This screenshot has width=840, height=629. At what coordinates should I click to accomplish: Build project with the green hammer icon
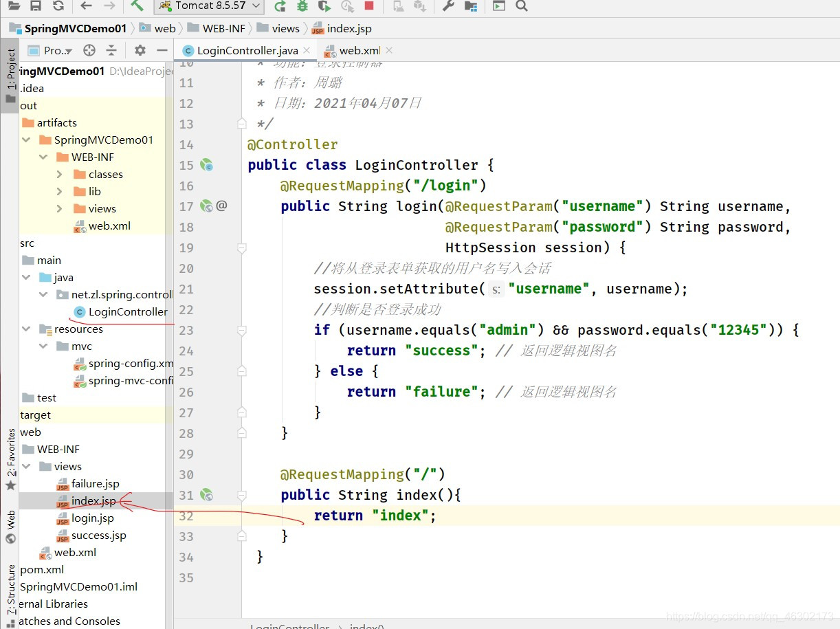[137, 6]
